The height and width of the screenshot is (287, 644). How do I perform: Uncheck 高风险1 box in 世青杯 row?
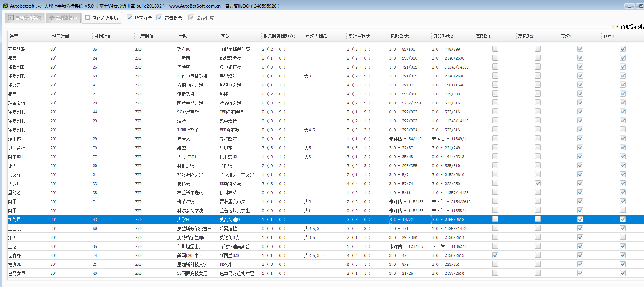coord(495,255)
